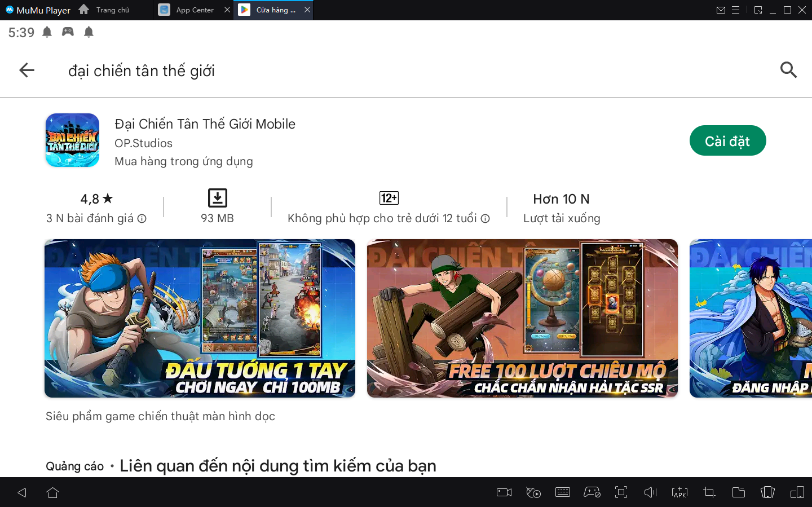Click the screenshot crop icon
Screen dimensions: 812x507
pyautogui.click(x=709, y=492)
